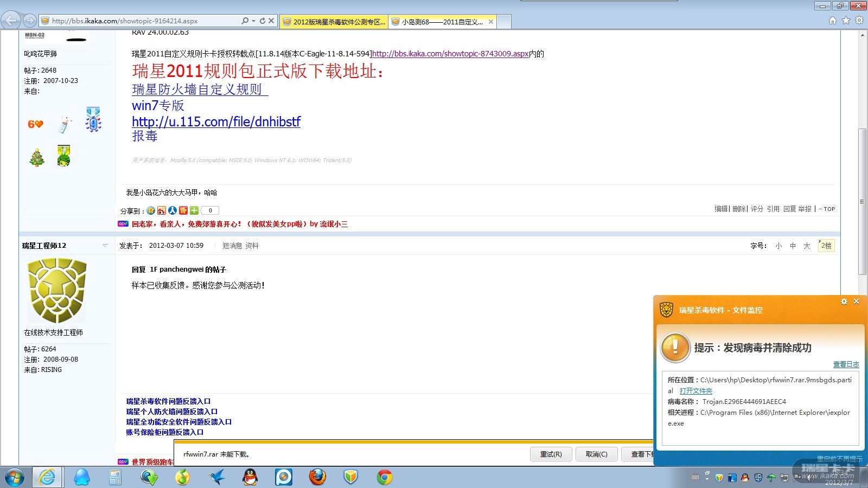Viewport: 868px width, 488px height.
Task: Set font size to 小
Action: pos(778,246)
